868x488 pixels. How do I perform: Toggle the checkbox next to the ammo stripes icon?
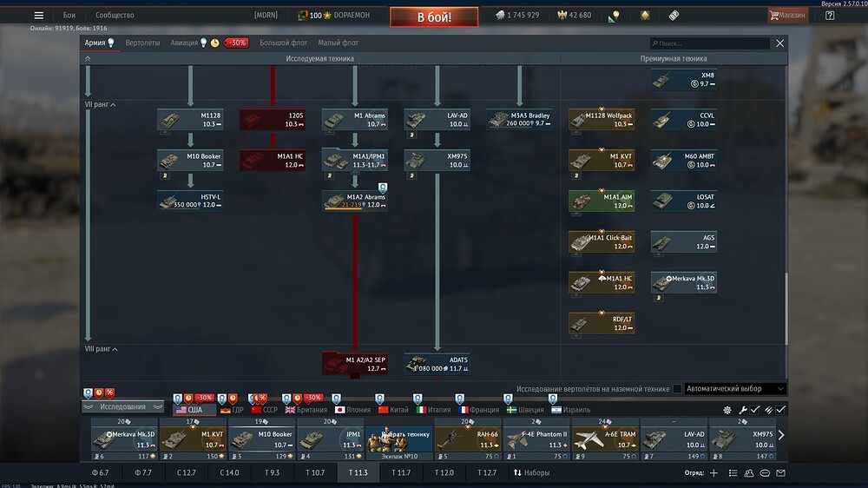pos(780,410)
